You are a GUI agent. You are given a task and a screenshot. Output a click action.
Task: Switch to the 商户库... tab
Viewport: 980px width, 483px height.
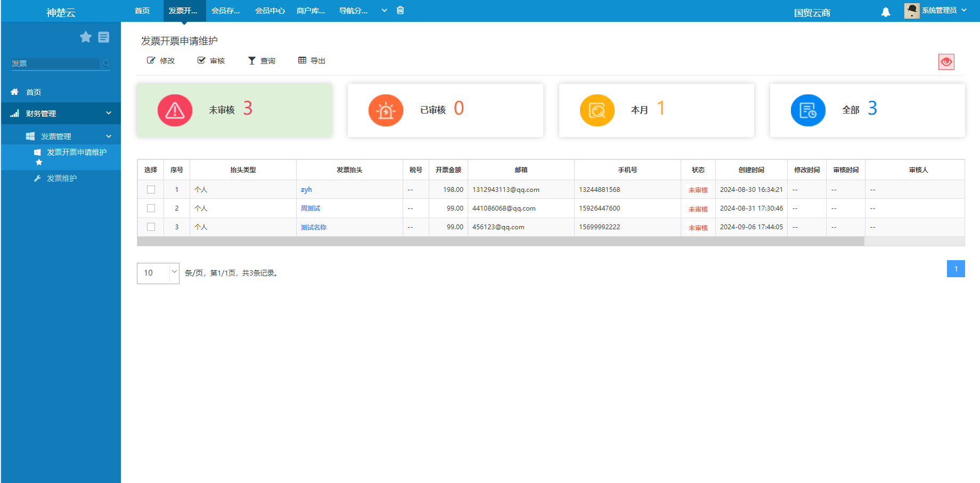tap(311, 11)
